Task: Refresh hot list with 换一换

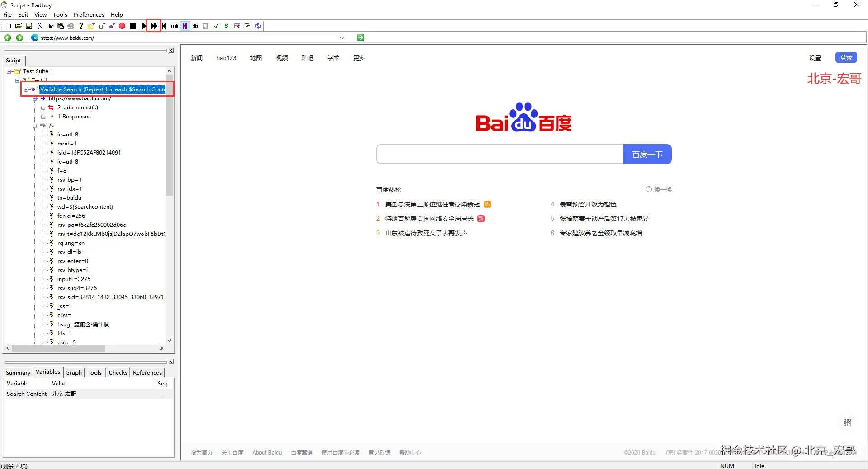Action: pyautogui.click(x=659, y=190)
